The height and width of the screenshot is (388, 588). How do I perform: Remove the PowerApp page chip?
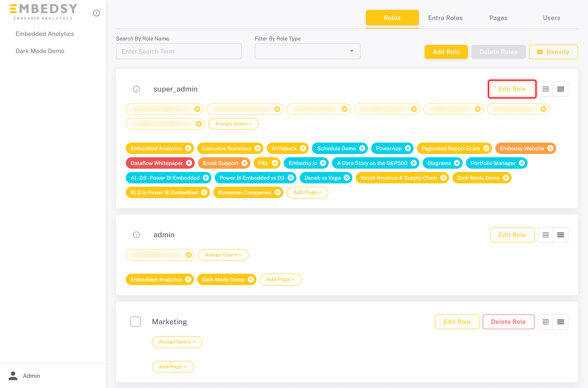pos(408,148)
